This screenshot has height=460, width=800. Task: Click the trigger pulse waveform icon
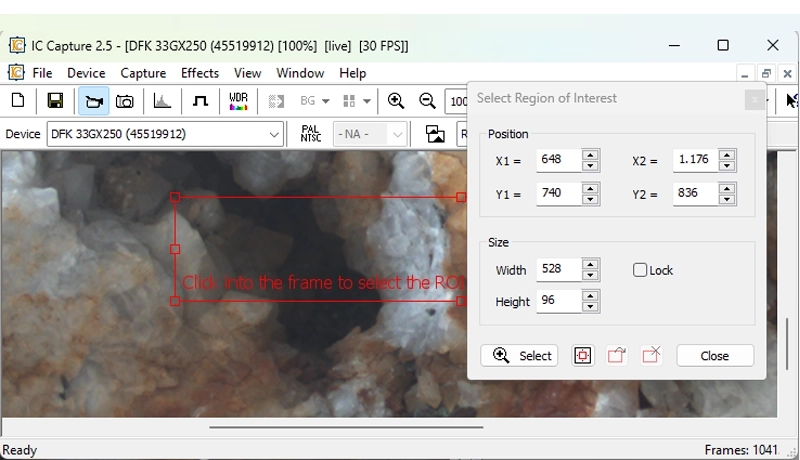click(200, 101)
